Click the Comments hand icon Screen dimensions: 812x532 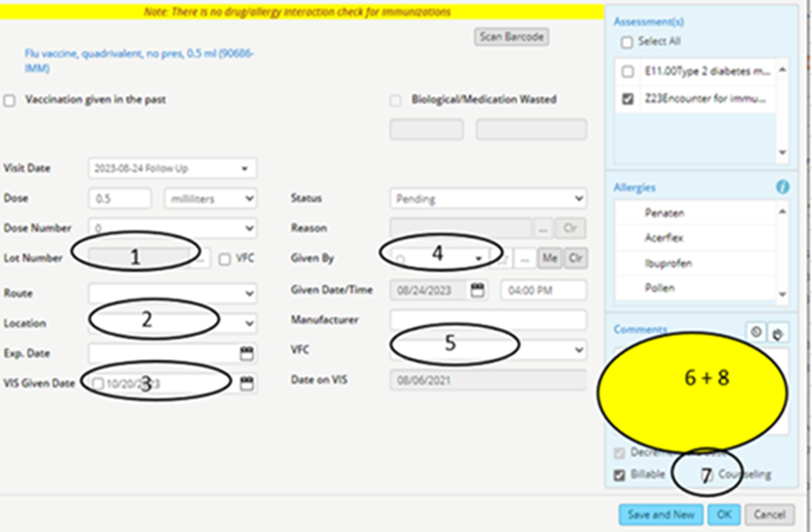click(778, 334)
